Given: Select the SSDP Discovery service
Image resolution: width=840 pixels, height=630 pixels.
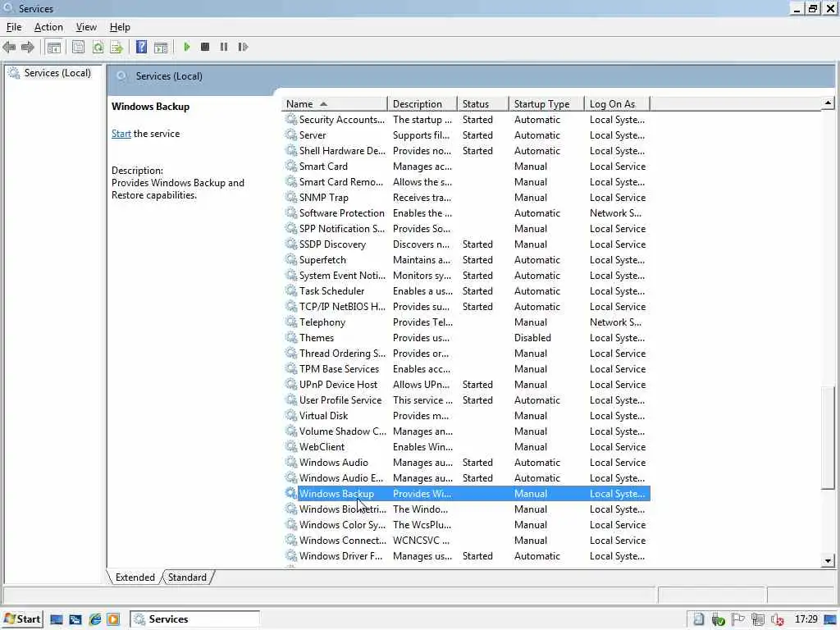Looking at the screenshot, I should [467, 244].
